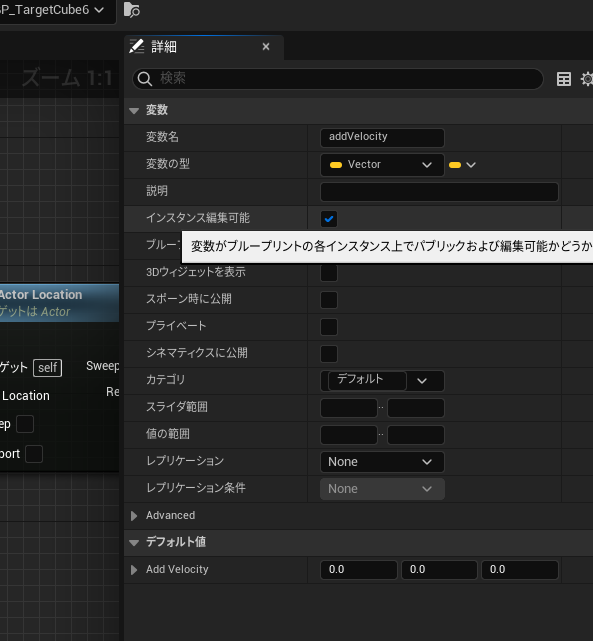Expand the Add Velocity vector row
Viewport: 593px width, 641px height.
tap(134, 570)
